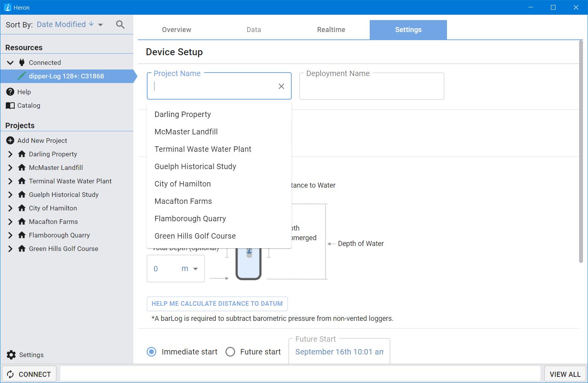This screenshot has width=588, height=383.
Task: Expand the Darling Property project tree
Action: 10,154
